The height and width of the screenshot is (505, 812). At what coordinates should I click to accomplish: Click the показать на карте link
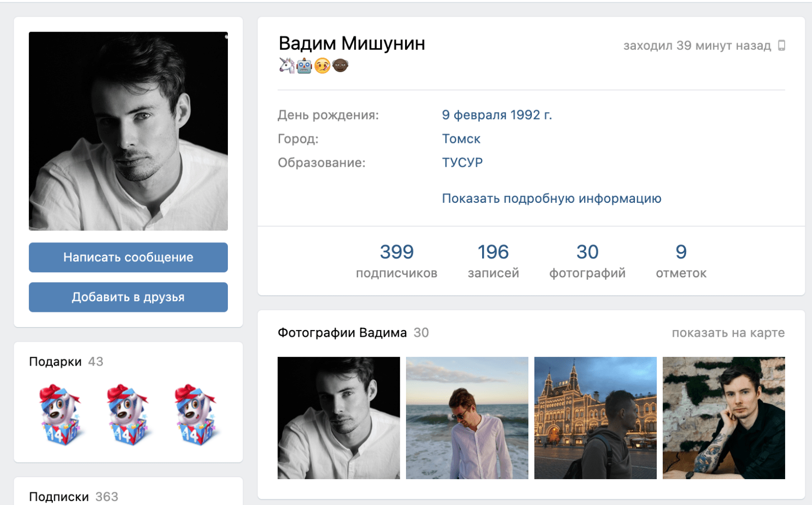(728, 333)
